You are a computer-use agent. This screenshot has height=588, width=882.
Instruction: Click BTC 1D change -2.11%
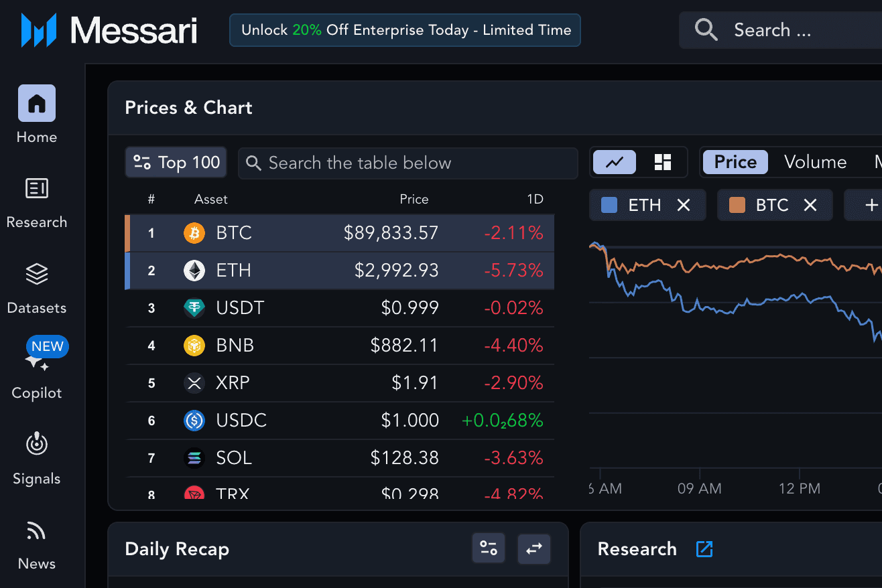click(x=513, y=233)
